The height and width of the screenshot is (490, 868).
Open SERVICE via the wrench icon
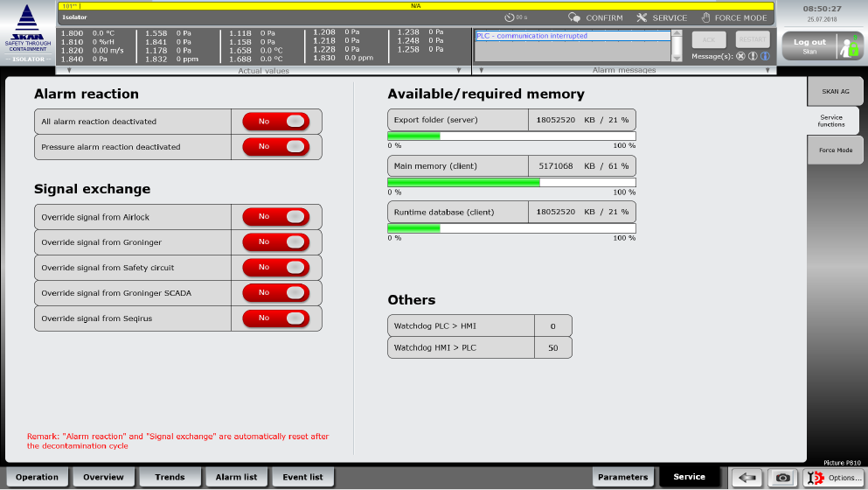(642, 17)
